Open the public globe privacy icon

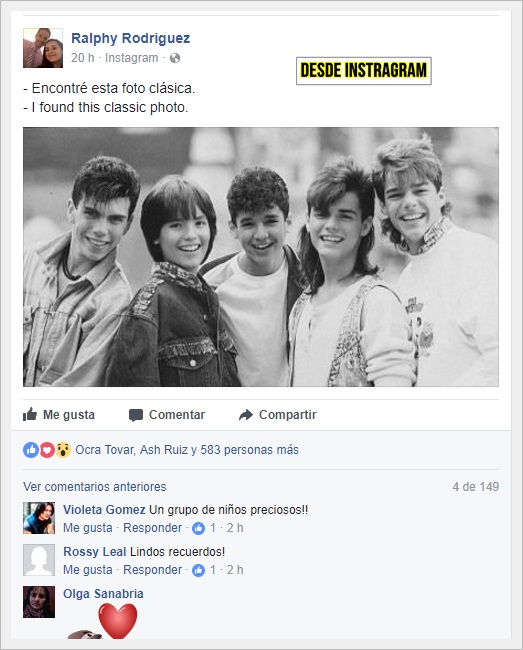(175, 58)
